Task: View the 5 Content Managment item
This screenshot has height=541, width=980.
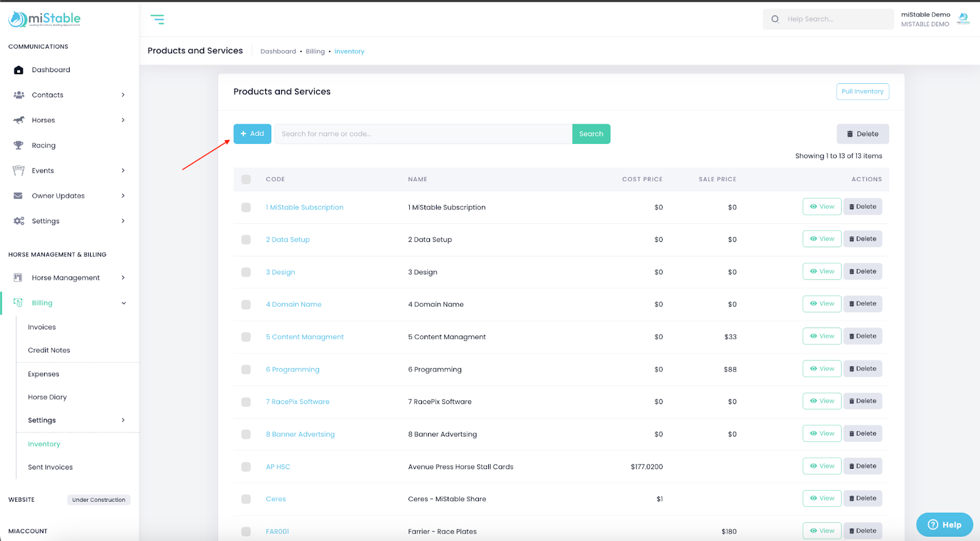Action: point(822,336)
